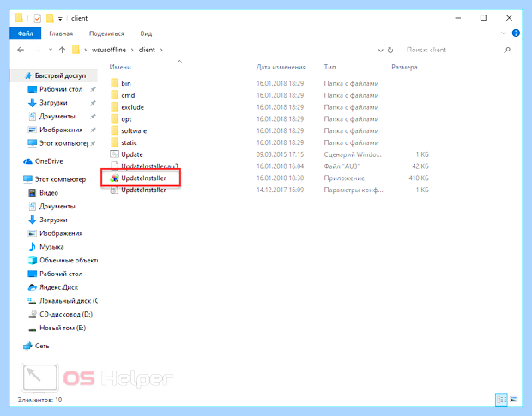Select the static folder icon
The height and width of the screenshot is (416, 532).
[x=115, y=142]
